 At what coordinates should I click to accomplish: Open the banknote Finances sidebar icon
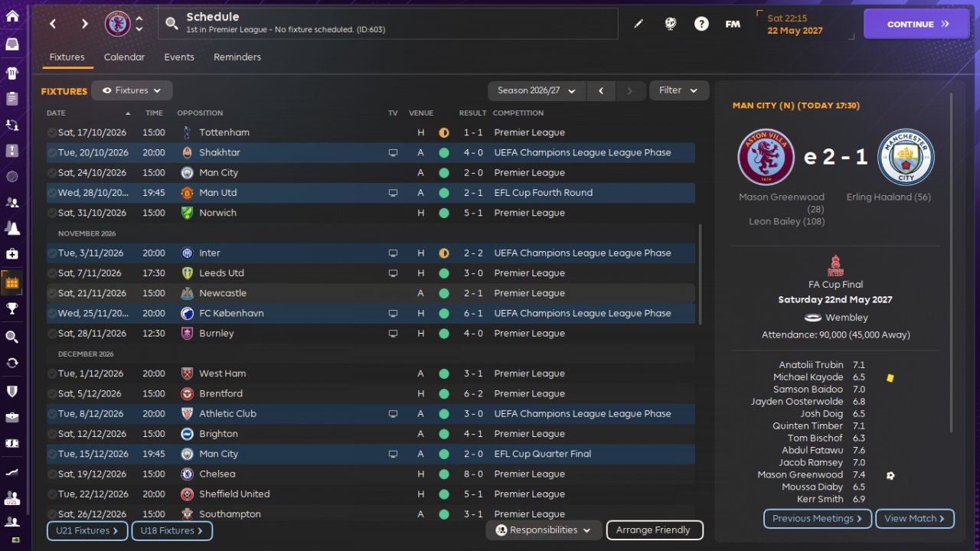(x=12, y=443)
